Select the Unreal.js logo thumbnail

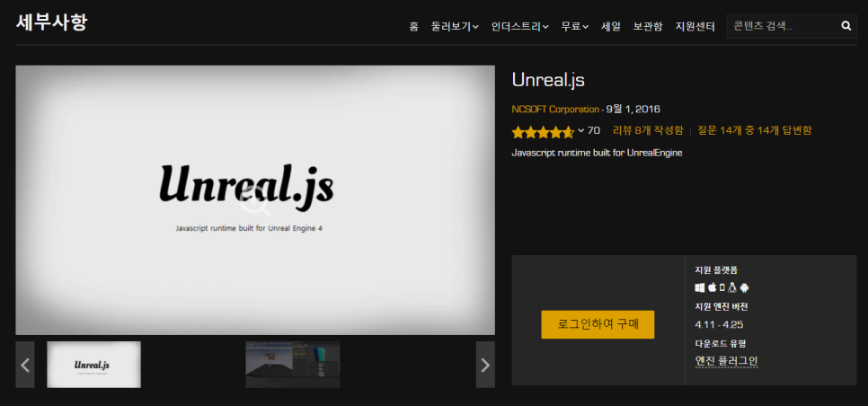94,365
